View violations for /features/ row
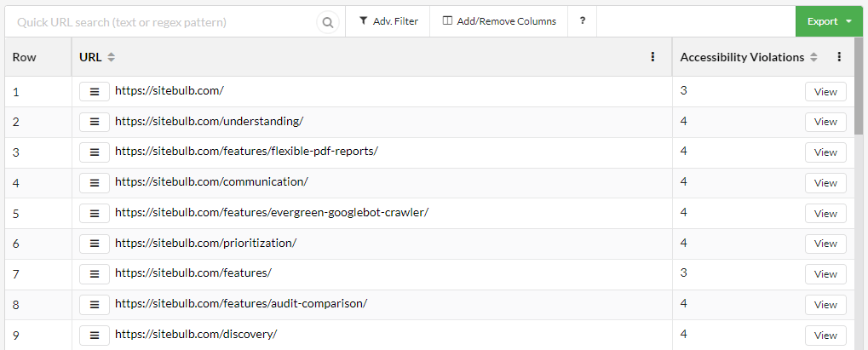This screenshot has width=868, height=350. 825,274
